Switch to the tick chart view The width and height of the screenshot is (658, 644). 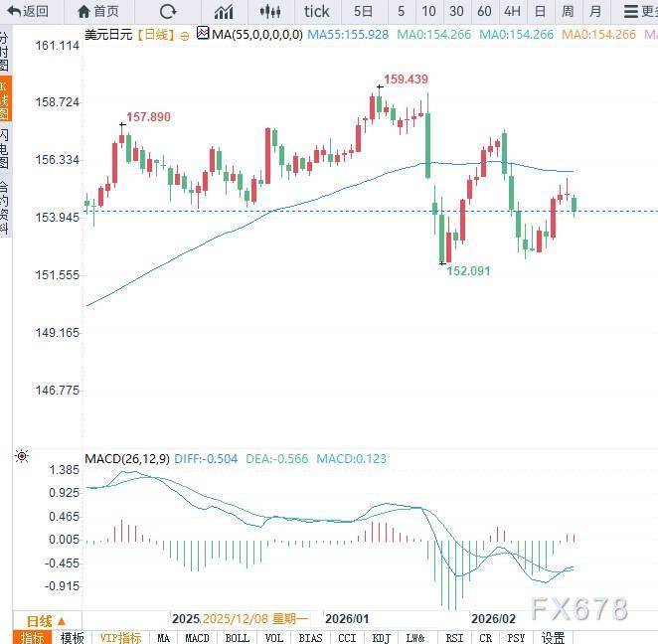point(316,11)
